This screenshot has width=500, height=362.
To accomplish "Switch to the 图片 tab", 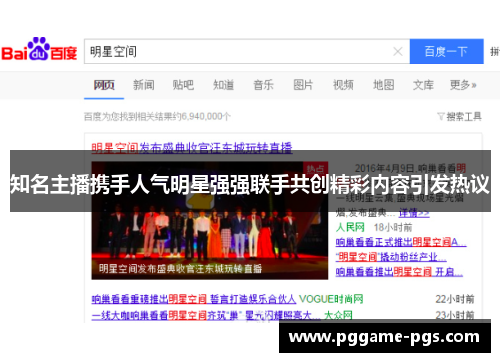I will [303, 85].
